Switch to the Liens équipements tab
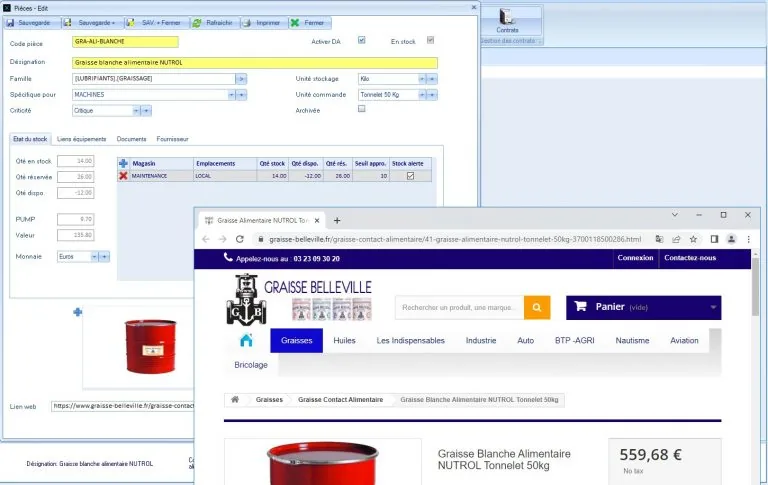This screenshot has height=485, width=768. click(x=81, y=139)
